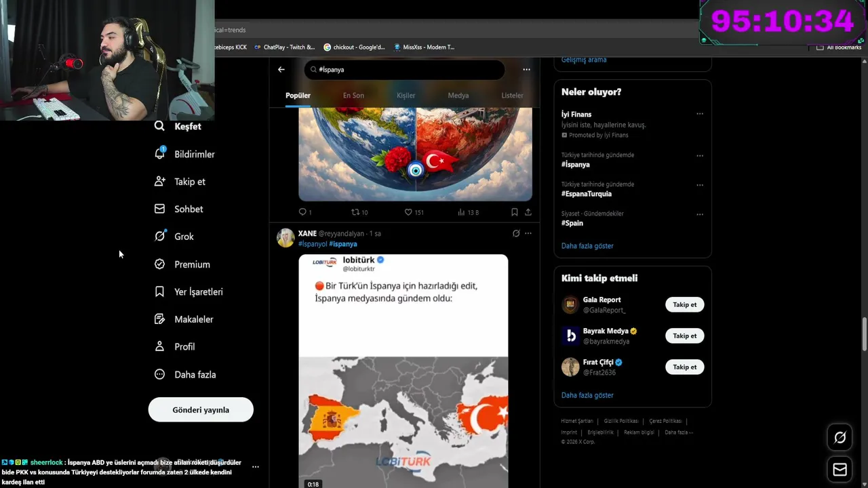The image size is (868, 488).
Task: Switch to Popüler tab
Action: point(298,96)
